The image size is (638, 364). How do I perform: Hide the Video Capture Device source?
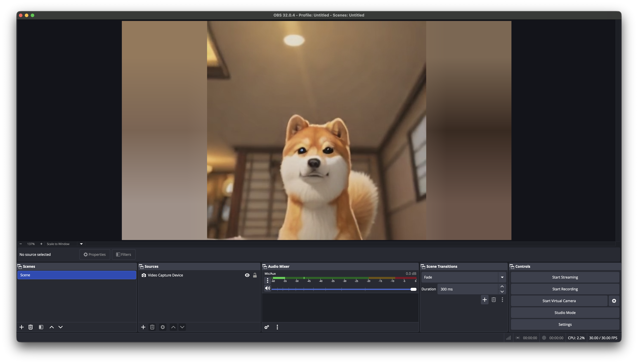tap(247, 275)
